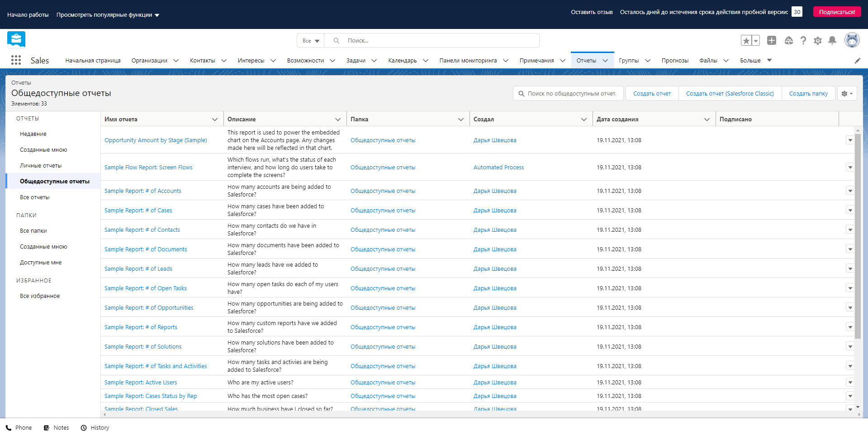Open row actions for # of Contacts report

(850, 230)
